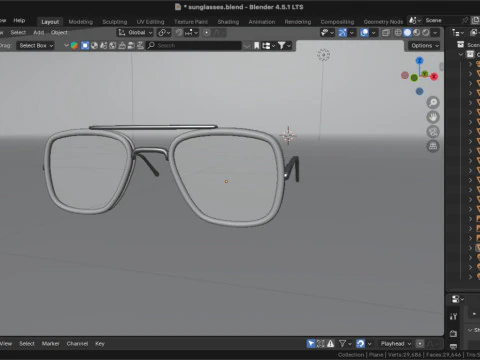
Task: Open the Help menu
Action: 19,20
